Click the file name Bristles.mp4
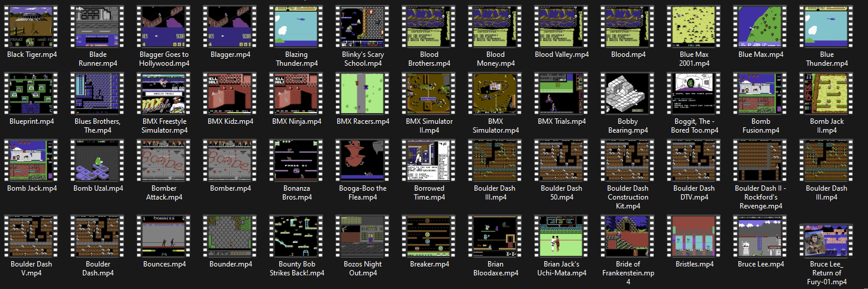 tap(695, 264)
